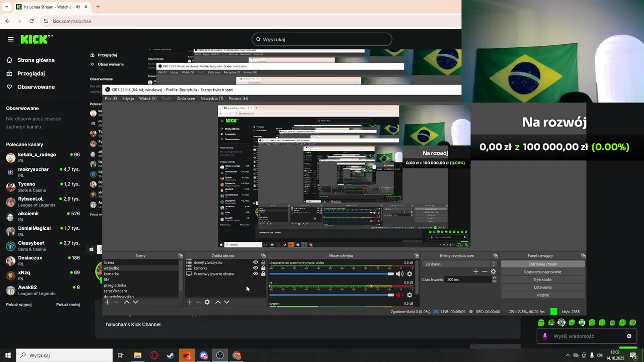
Task: Hide the kamerka source
Action: 256,268
